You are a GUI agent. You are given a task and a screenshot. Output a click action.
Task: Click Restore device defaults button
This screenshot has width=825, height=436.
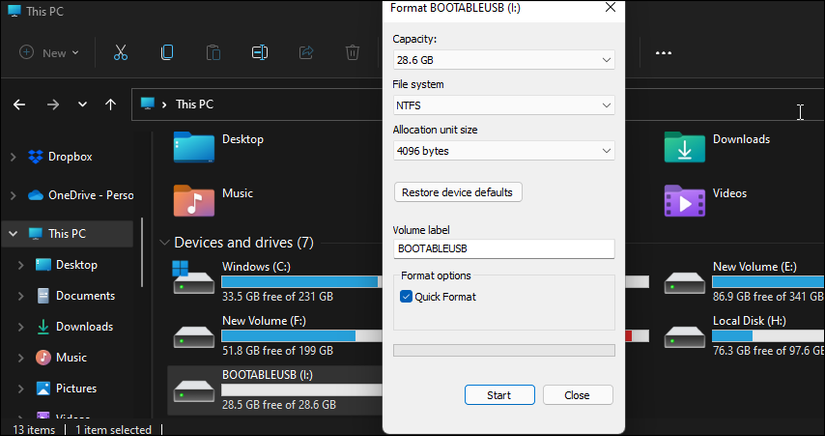coord(458,192)
